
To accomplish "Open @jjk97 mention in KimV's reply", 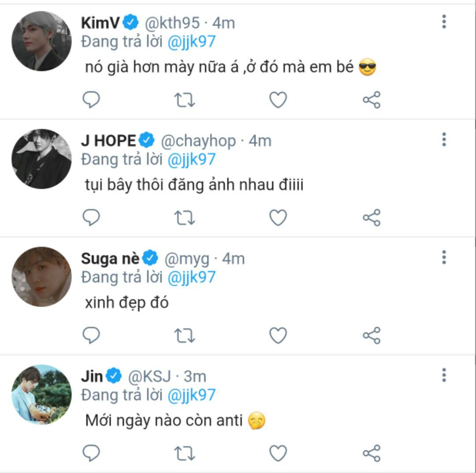I will click(x=191, y=41).
